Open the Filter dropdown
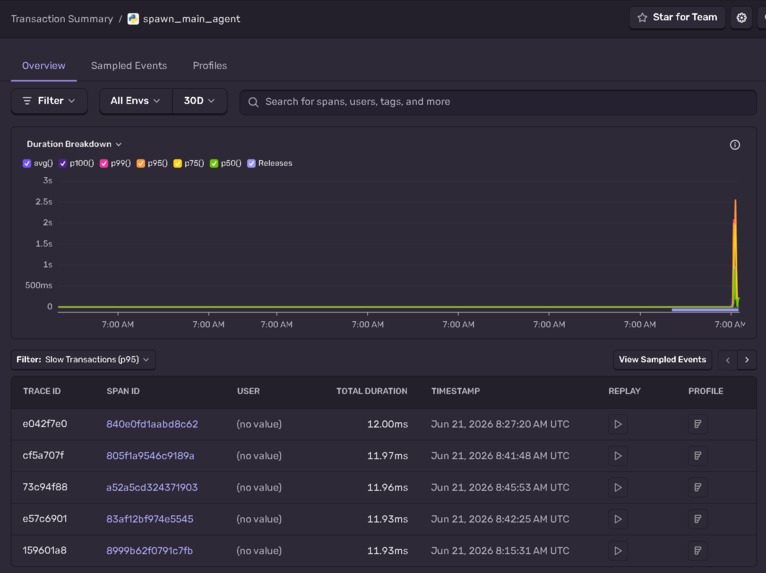Viewport: 766px width, 573px height. pos(49,101)
